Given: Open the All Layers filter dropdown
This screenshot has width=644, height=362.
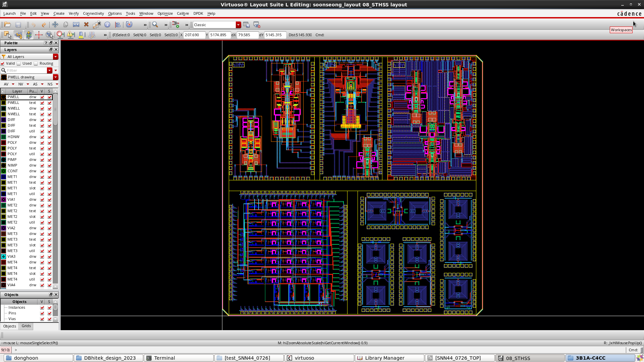Looking at the screenshot, I should point(56,57).
